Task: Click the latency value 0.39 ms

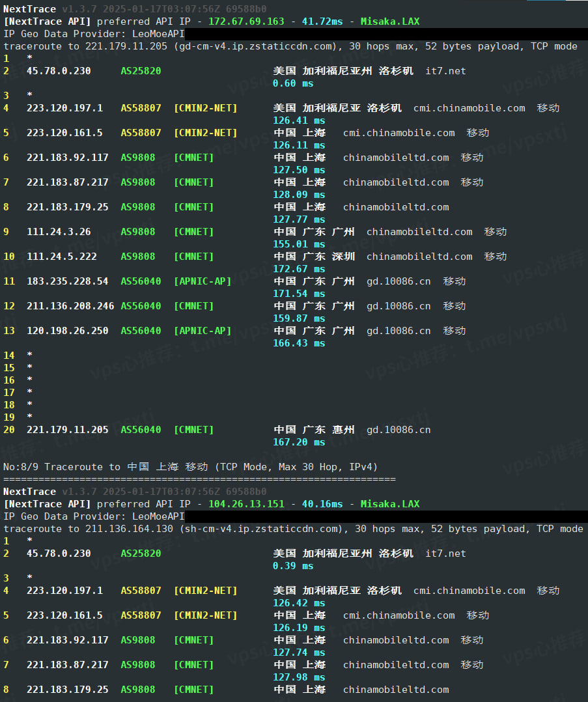Action: pos(293,566)
